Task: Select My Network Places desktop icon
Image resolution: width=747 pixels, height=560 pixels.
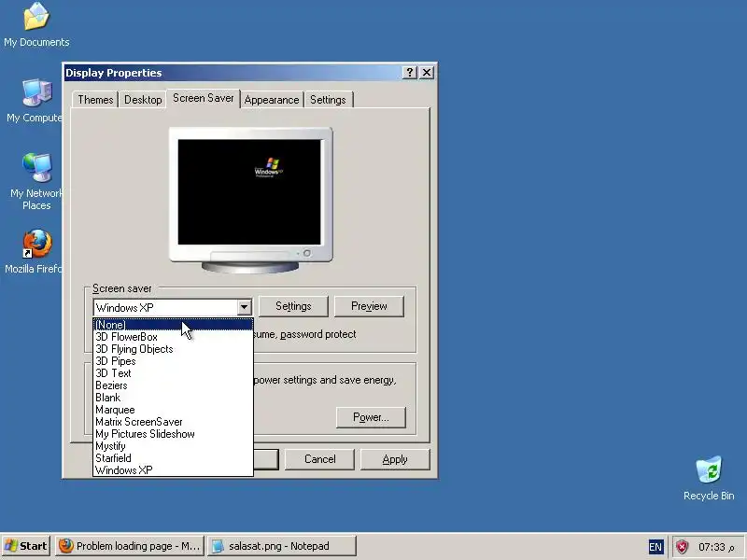Action: click(x=35, y=182)
